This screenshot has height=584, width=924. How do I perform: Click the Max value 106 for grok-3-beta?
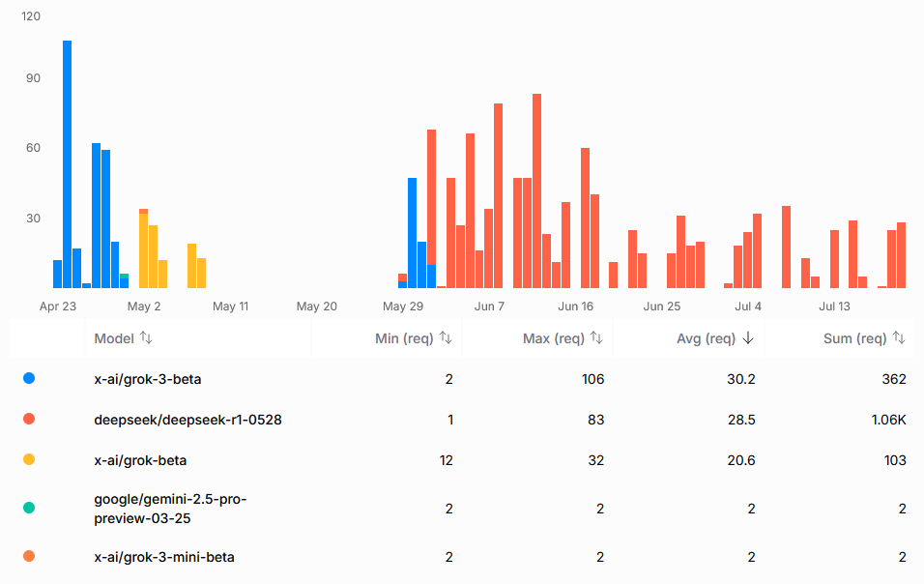point(592,379)
